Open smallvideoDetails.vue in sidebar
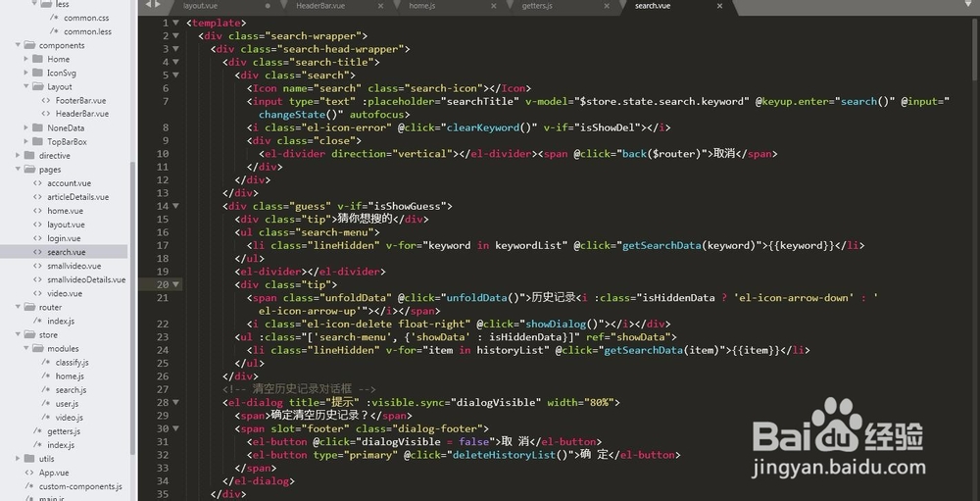 pos(86,279)
